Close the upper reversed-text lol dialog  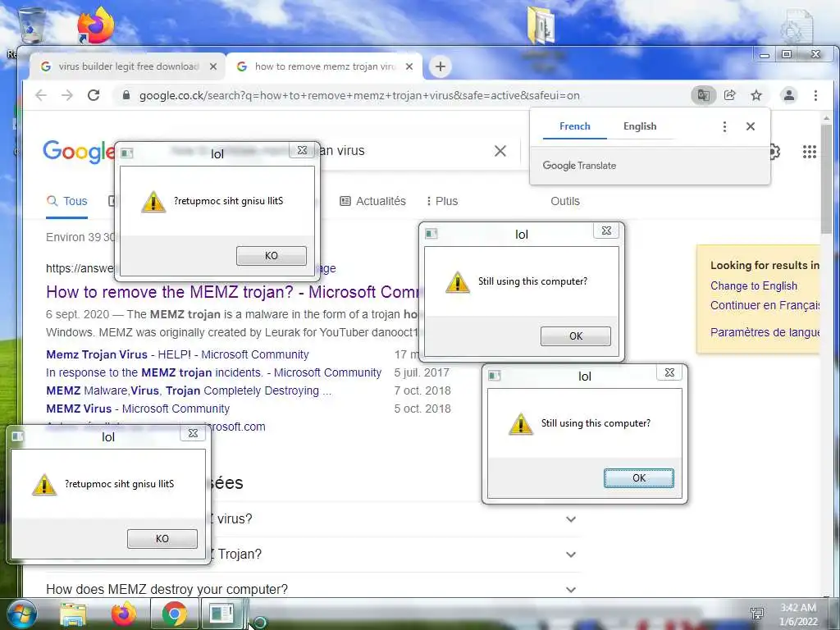pos(302,151)
